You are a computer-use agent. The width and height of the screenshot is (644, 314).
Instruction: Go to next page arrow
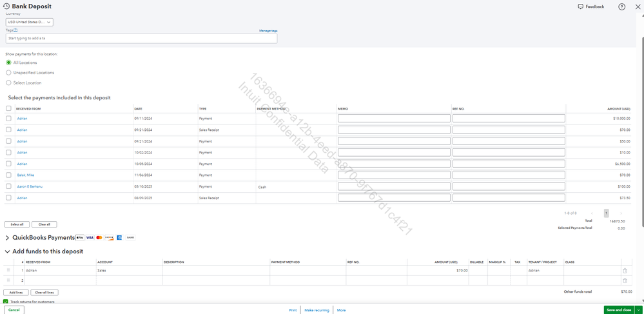point(621,213)
